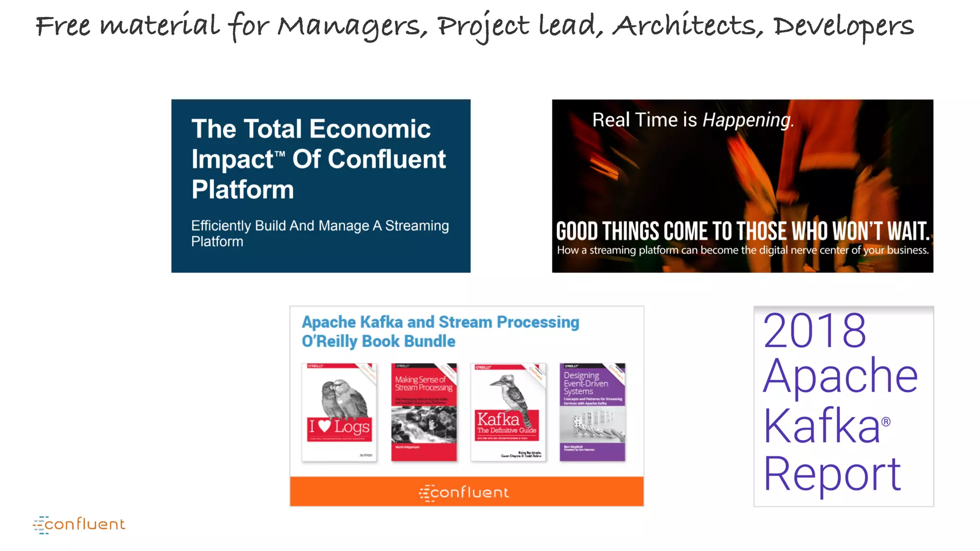Click the 'Free material for Managers' slide title
The width and height of the screenshot is (980, 551).
point(475,26)
